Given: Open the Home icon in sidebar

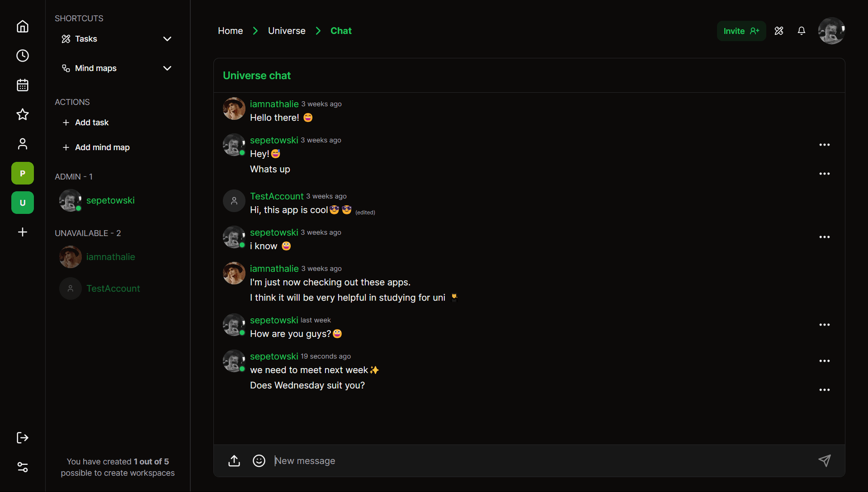Looking at the screenshot, I should pyautogui.click(x=23, y=26).
